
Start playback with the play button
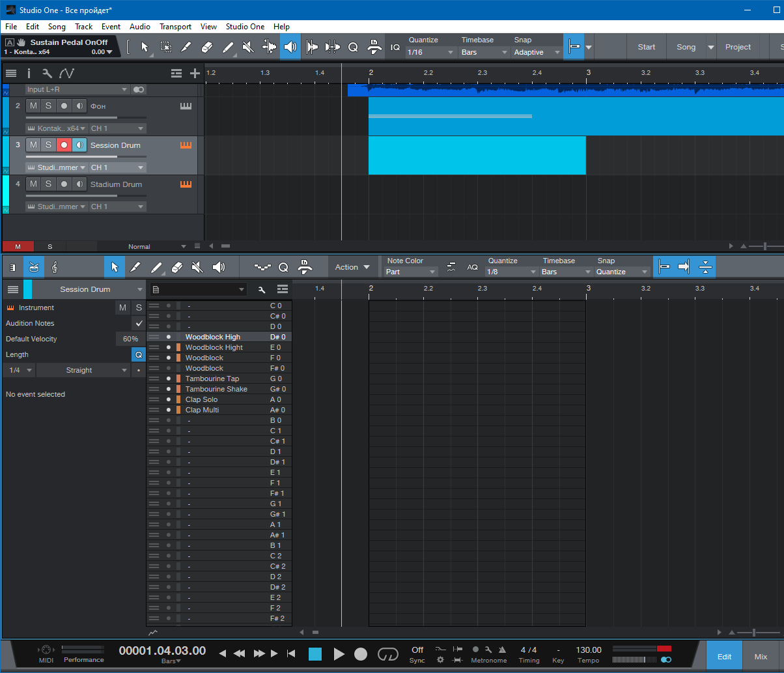pos(339,654)
